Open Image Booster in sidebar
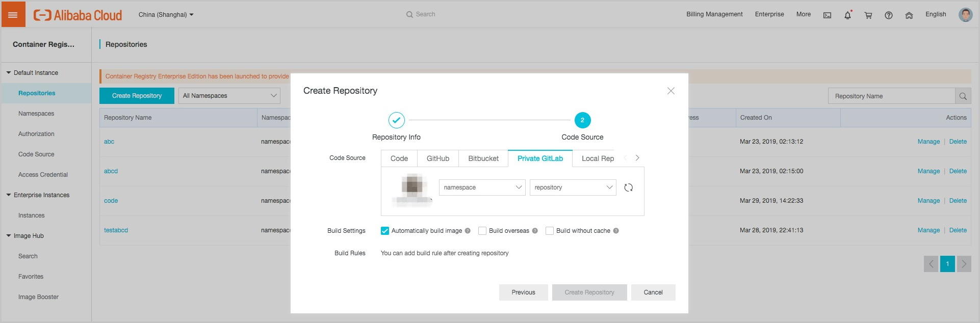Screen dimensions: 980x323 38,297
